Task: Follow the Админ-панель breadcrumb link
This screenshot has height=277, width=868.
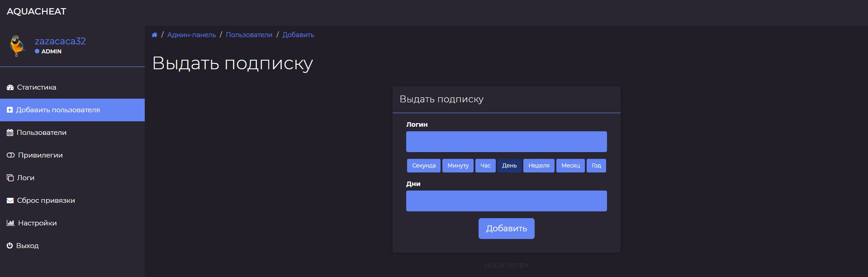Action: (191, 35)
